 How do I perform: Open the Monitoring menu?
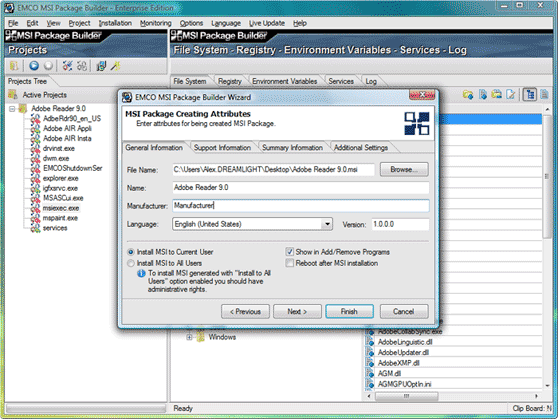(x=156, y=23)
